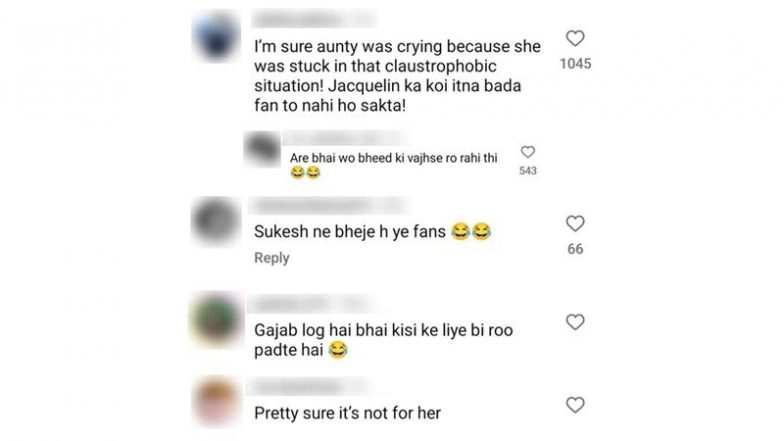Open profile picture of 'aunty was crying' commenter
Viewport: 784px width, 441px height.
tap(216, 36)
